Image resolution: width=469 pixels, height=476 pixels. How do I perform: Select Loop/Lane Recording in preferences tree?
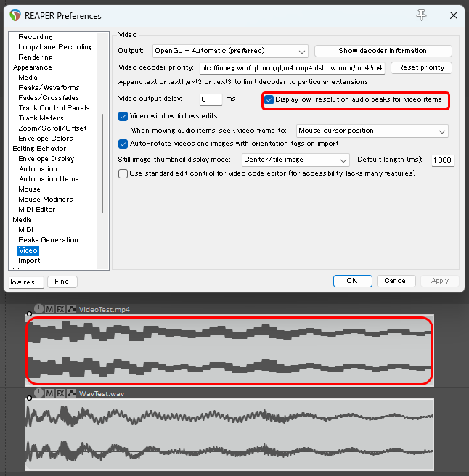(x=55, y=46)
